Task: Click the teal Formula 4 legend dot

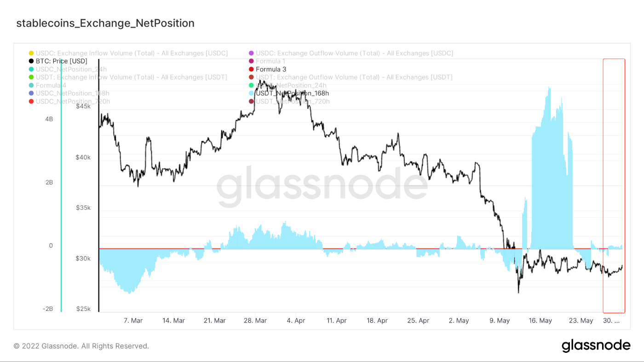Action: [31, 86]
